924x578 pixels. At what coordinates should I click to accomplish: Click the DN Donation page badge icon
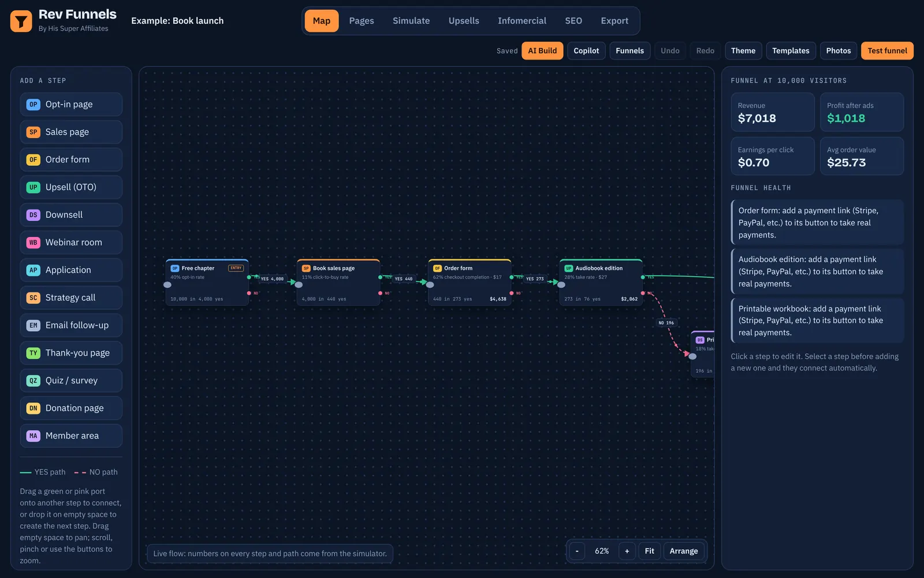(x=33, y=408)
